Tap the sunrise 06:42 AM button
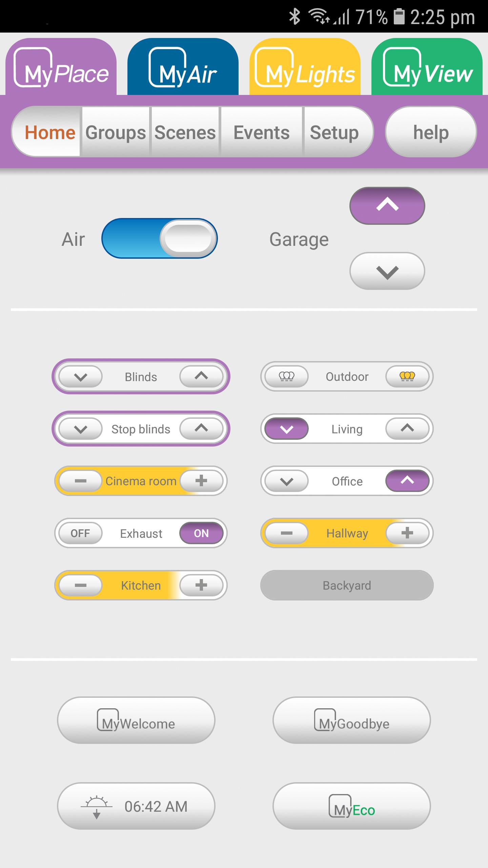This screenshot has height=868, width=488. point(136,806)
